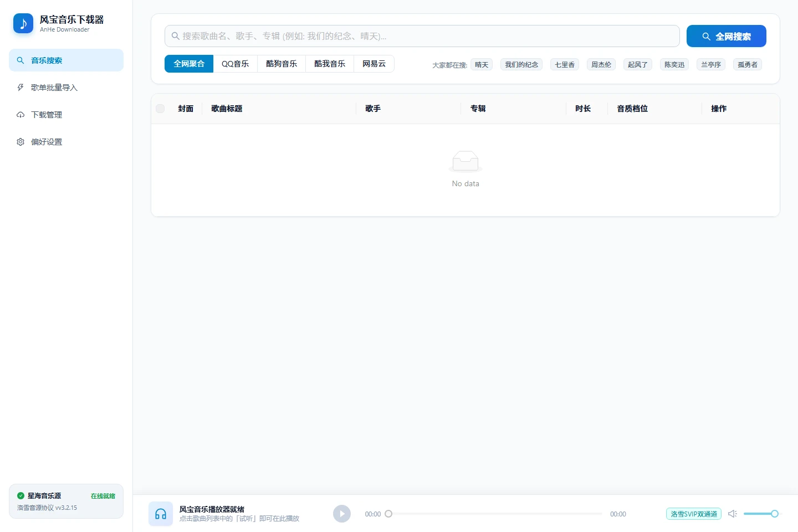Tick the select-all checkbox in table header
The width and height of the screenshot is (798, 532).
(160, 109)
